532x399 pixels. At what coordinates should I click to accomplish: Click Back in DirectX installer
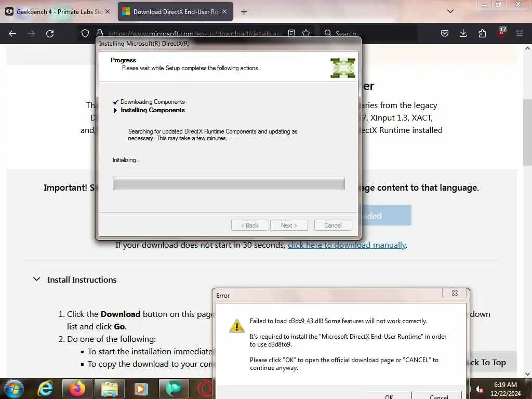250,225
